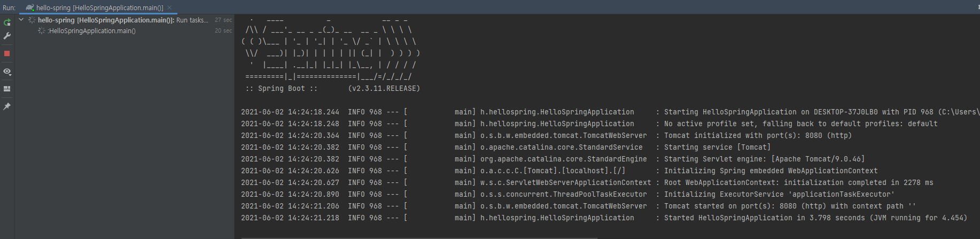
Task: Collapse the hello-spring run tasks tree node
Action: tap(21, 20)
